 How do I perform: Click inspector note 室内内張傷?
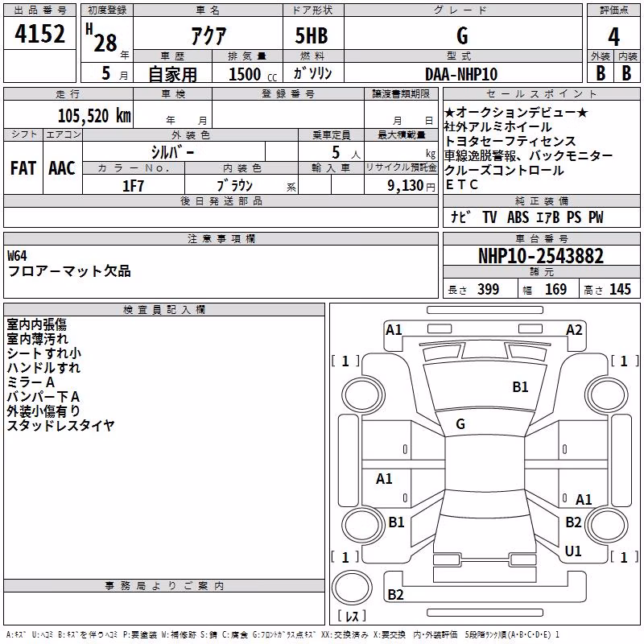(x=36, y=324)
